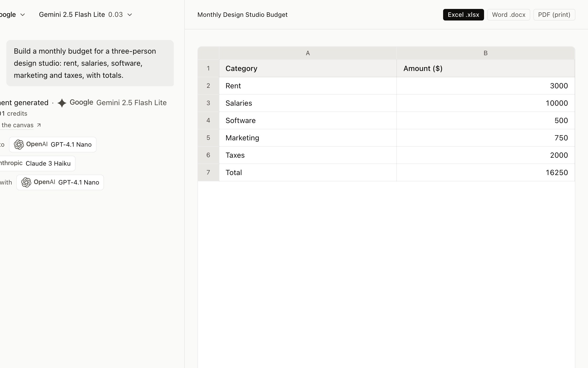
Task: Select row 6 header
Action: click(208, 155)
